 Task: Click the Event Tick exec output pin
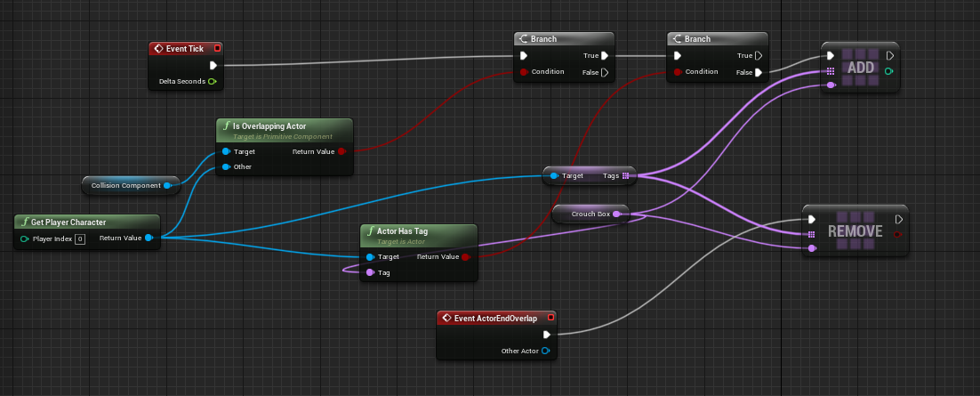click(x=213, y=65)
